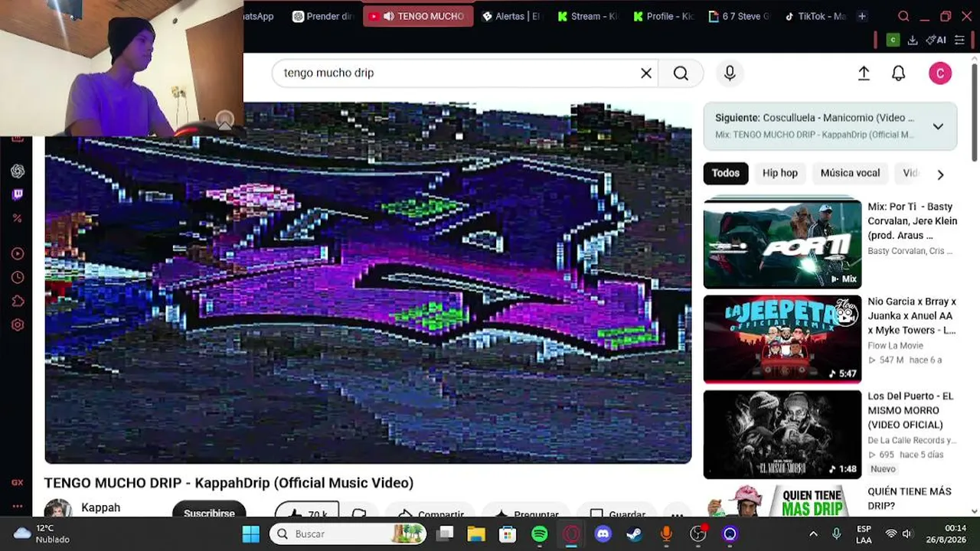
Task: Select the Todos filter chip
Action: (x=726, y=173)
